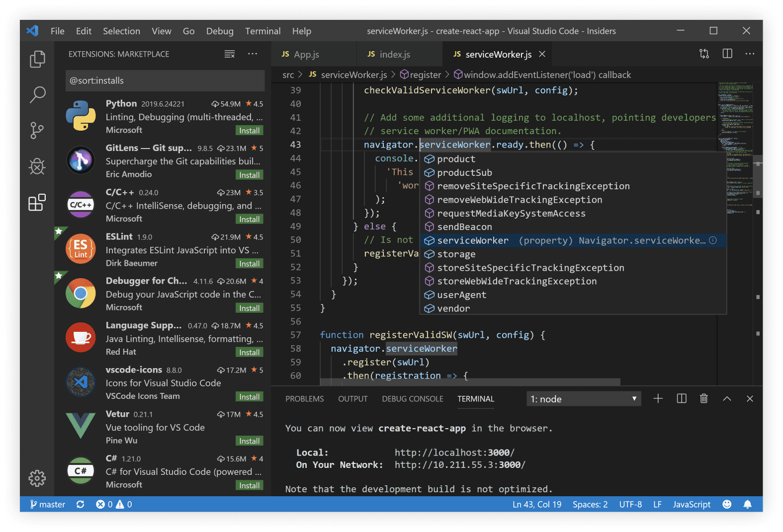Switch to the App.js editor tab
Screen dimensions: 783x532
tap(306, 54)
